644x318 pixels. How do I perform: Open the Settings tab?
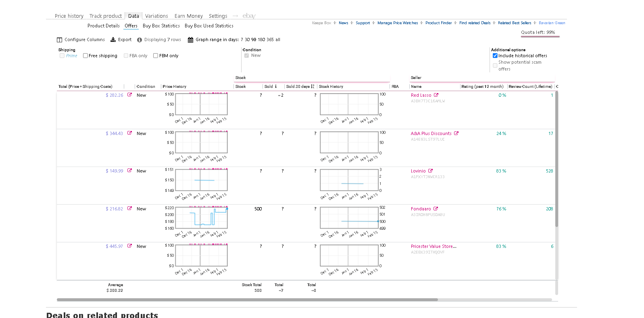pyautogui.click(x=218, y=16)
